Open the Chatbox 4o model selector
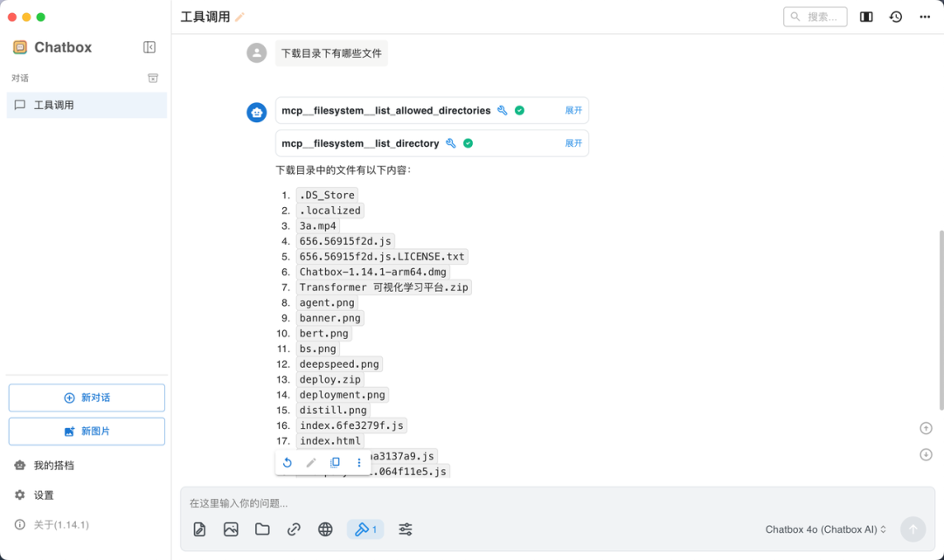Viewport: 944px width, 560px height. click(823, 529)
